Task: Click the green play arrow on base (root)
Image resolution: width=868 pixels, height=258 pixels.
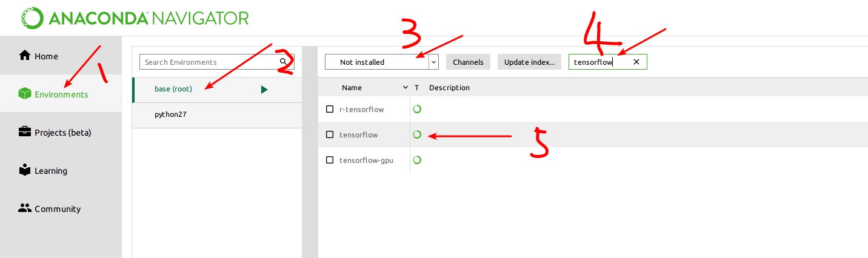Action: (264, 90)
